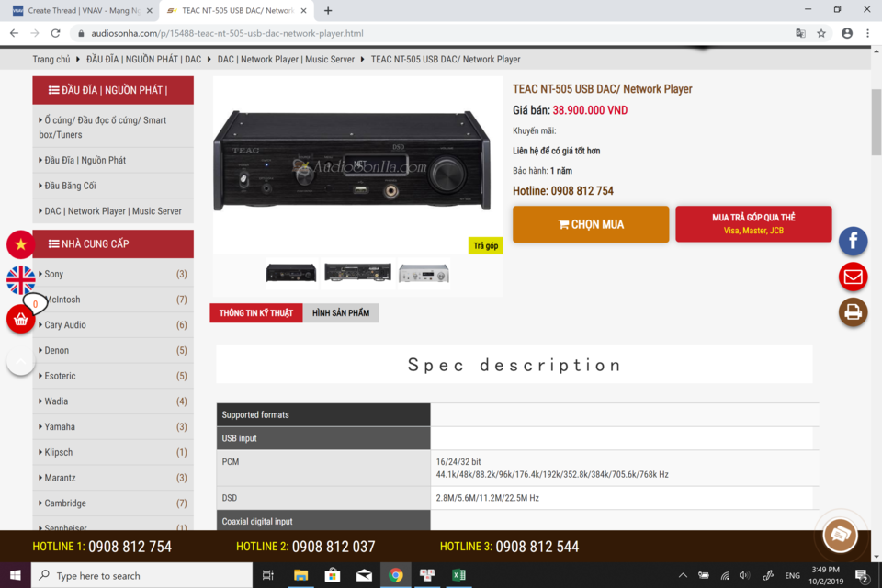Share the product via Facebook icon
Screen dimensions: 882x588
click(853, 242)
